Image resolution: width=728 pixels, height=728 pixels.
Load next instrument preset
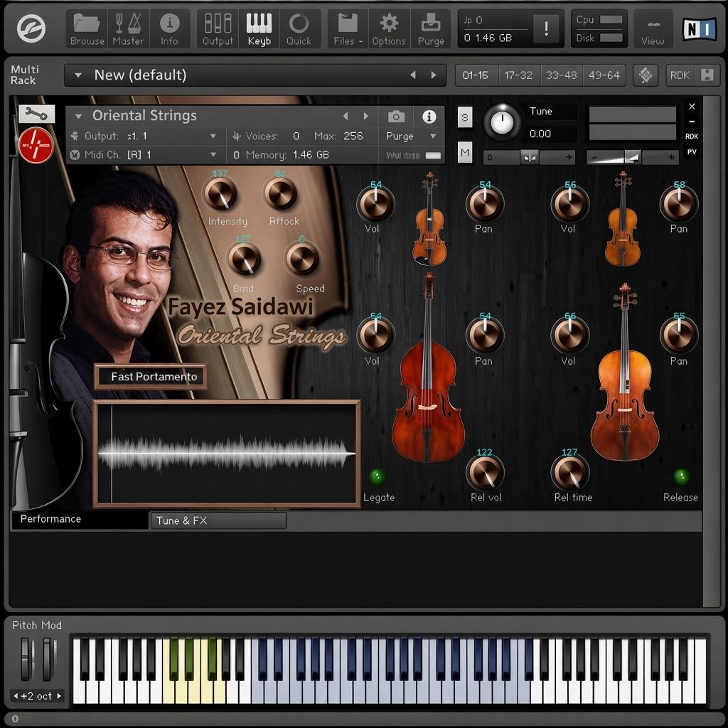[366, 116]
